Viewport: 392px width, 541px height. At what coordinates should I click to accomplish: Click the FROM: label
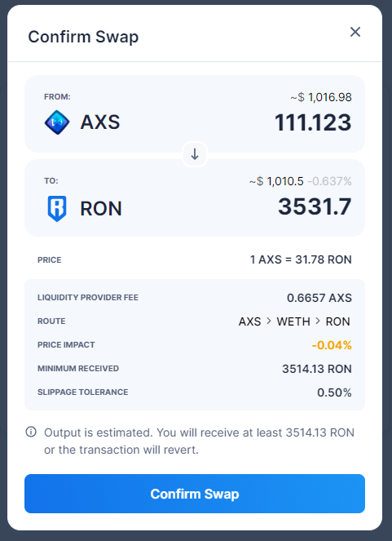[57, 97]
